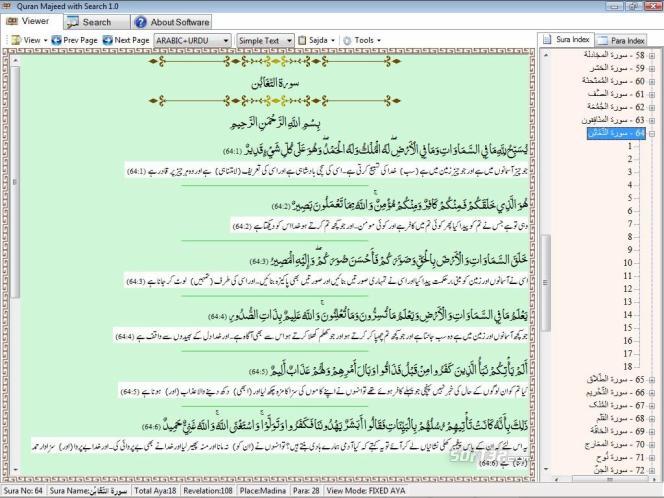This screenshot has width=664, height=498.
Task: Click 'Revelation:108' in status bar
Action: [x=208, y=491]
